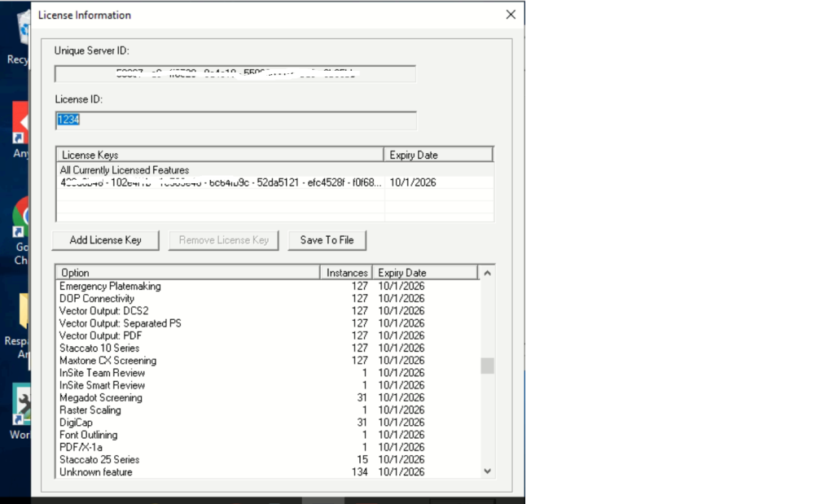Image resolution: width=834 pixels, height=504 pixels.
Task: Click the Add License Key button
Action: 105,240
